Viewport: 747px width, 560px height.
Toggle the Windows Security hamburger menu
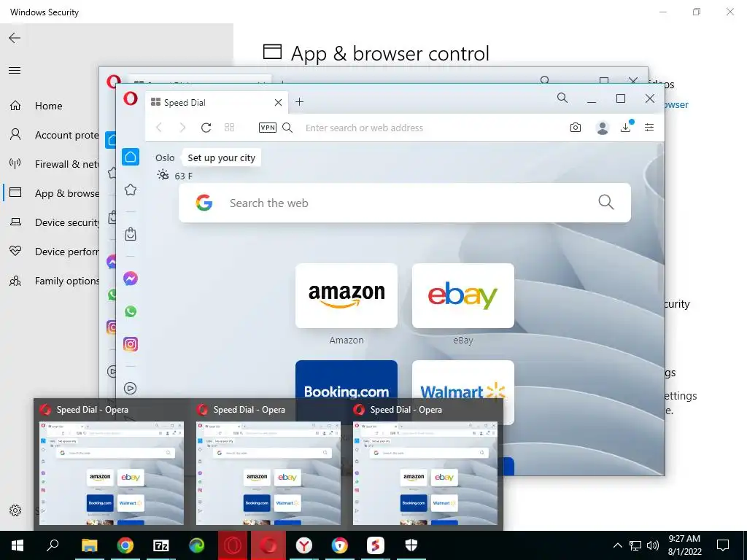(15, 71)
